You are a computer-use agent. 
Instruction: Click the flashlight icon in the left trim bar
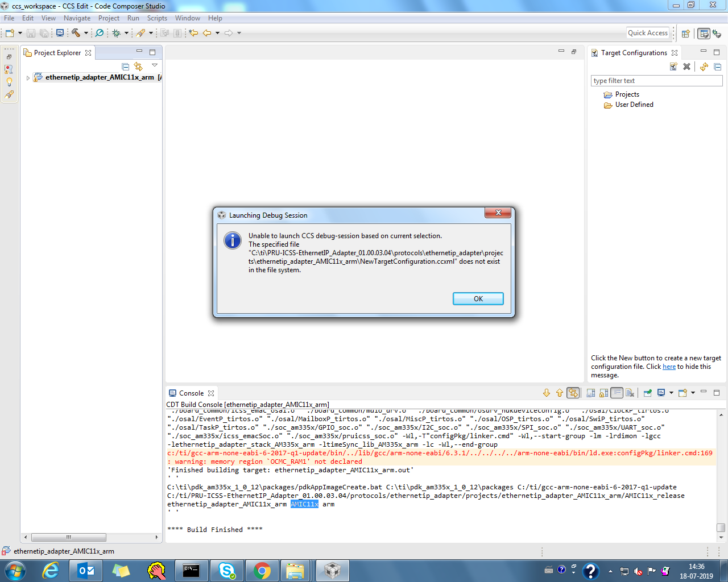coord(9,95)
